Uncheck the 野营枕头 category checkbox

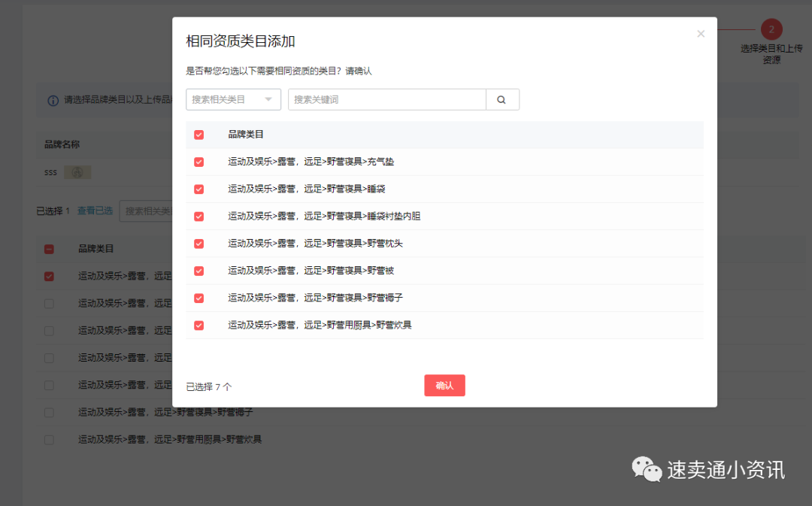[x=199, y=244]
